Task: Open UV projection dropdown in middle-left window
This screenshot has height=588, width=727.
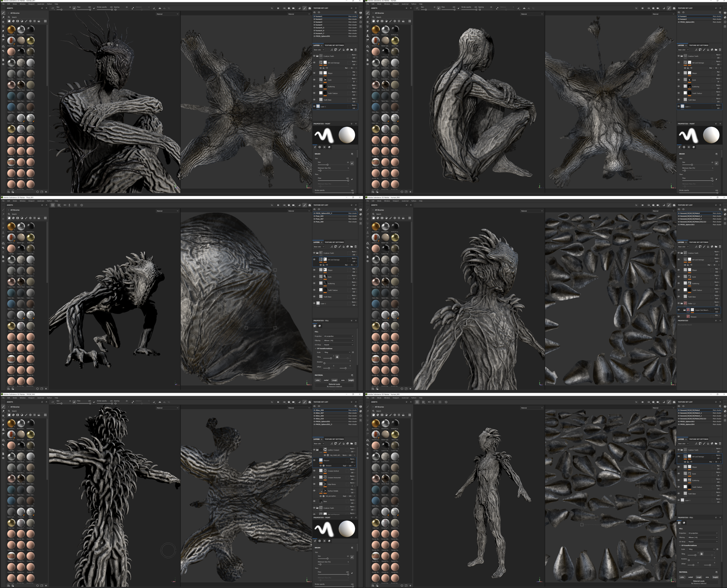Action: pyautogui.click(x=339, y=336)
